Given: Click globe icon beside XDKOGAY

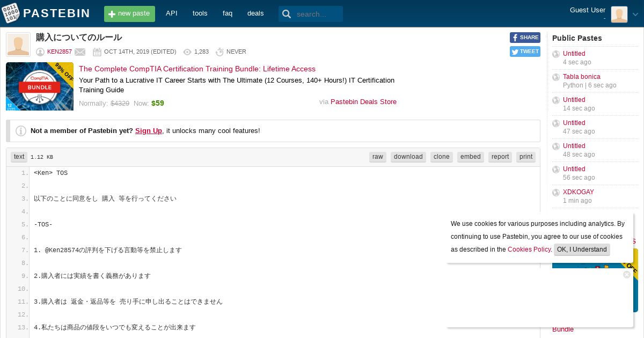Looking at the screenshot, I should point(556,193).
